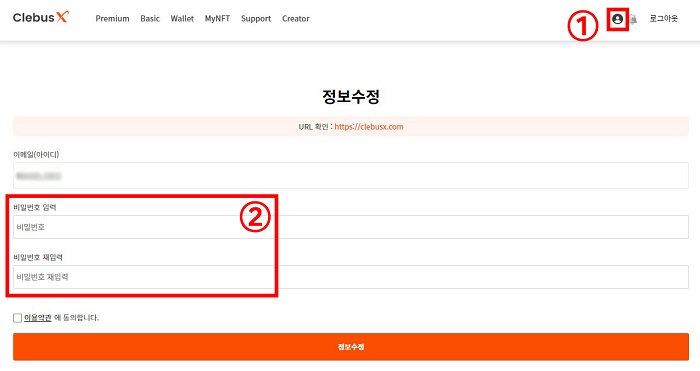The height and width of the screenshot is (371, 700).
Task: Click the 비밀번호 입력 label
Action: (35, 207)
